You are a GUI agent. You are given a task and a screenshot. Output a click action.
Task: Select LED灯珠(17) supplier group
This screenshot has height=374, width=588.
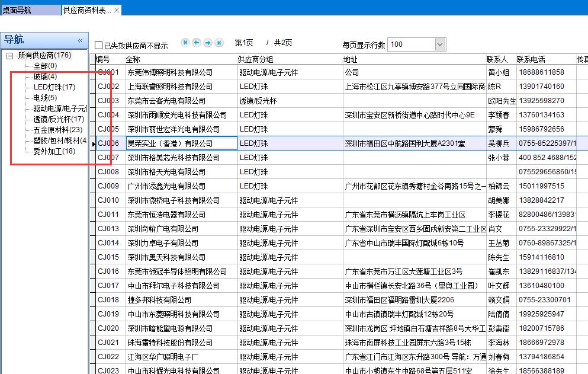54,87
